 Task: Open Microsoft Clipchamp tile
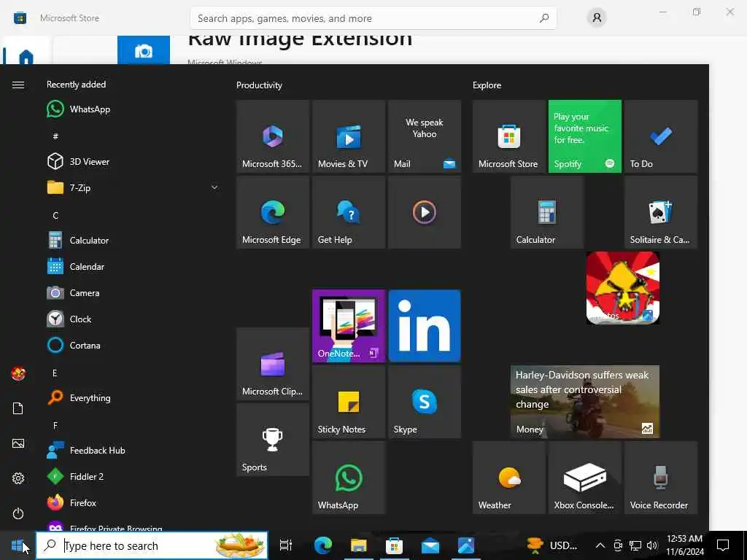click(x=273, y=364)
